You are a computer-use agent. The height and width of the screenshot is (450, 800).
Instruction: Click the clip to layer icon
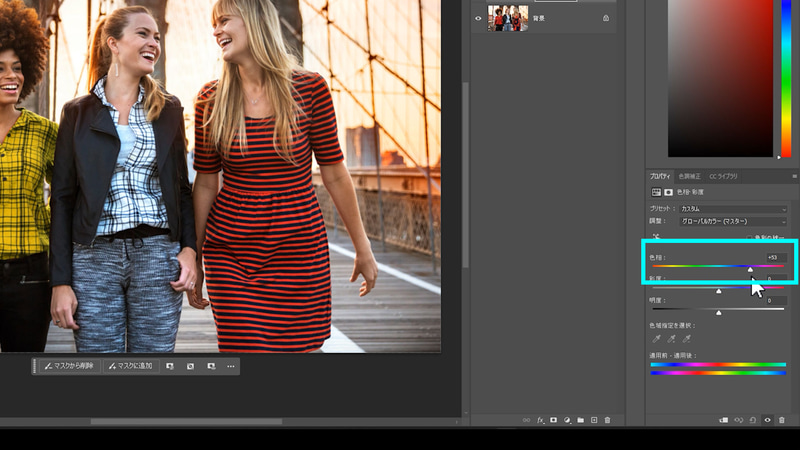(723, 420)
